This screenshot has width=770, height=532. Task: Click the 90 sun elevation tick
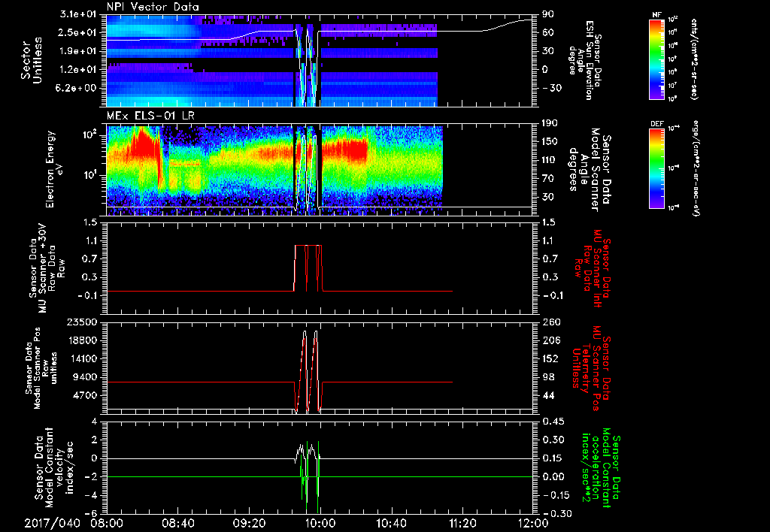point(548,14)
